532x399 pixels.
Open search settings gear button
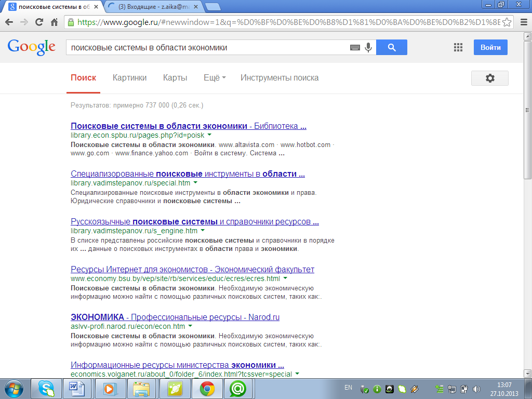click(x=489, y=78)
